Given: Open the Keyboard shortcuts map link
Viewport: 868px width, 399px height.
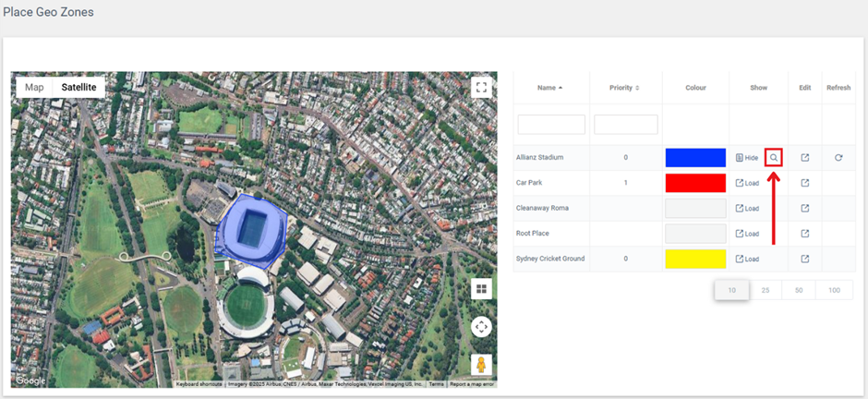Looking at the screenshot, I should pyautogui.click(x=199, y=384).
